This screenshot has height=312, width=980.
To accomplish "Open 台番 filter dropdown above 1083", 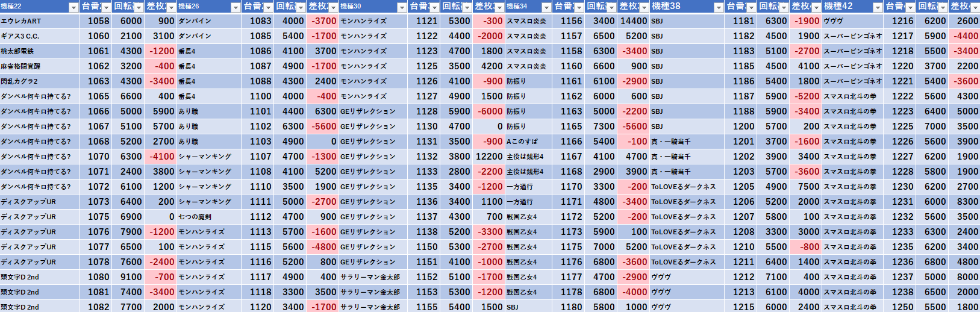I will [x=268, y=7].
